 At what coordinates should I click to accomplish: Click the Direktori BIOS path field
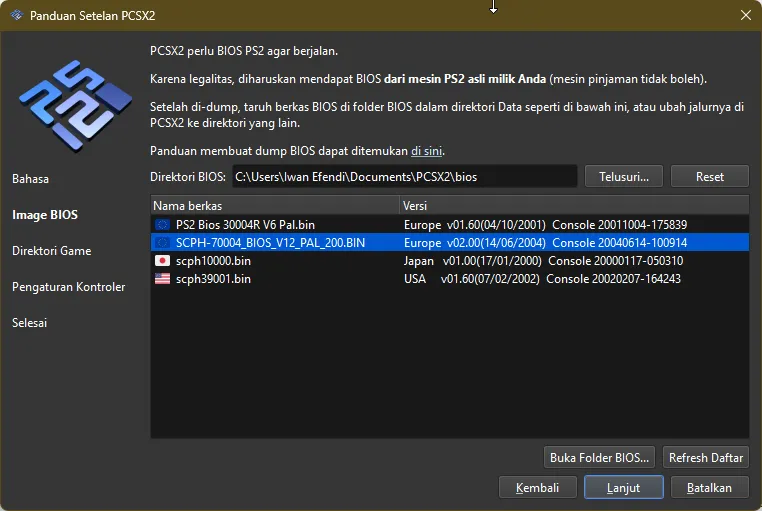404,177
